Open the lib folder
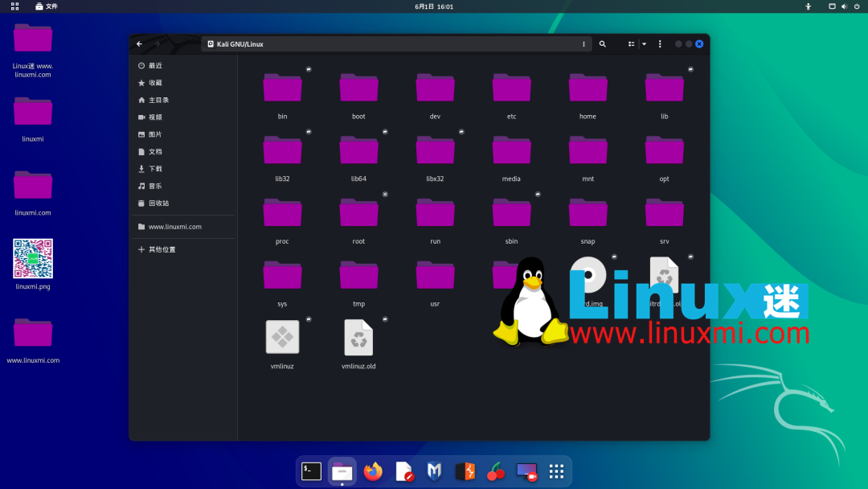The height and width of the screenshot is (489, 868). (665, 88)
